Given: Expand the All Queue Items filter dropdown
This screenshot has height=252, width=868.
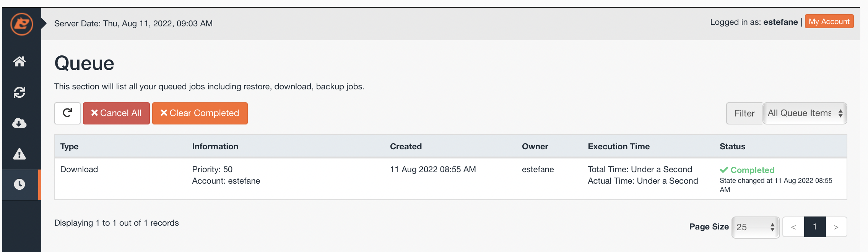Looking at the screenshot, I should tap(805, 113).
